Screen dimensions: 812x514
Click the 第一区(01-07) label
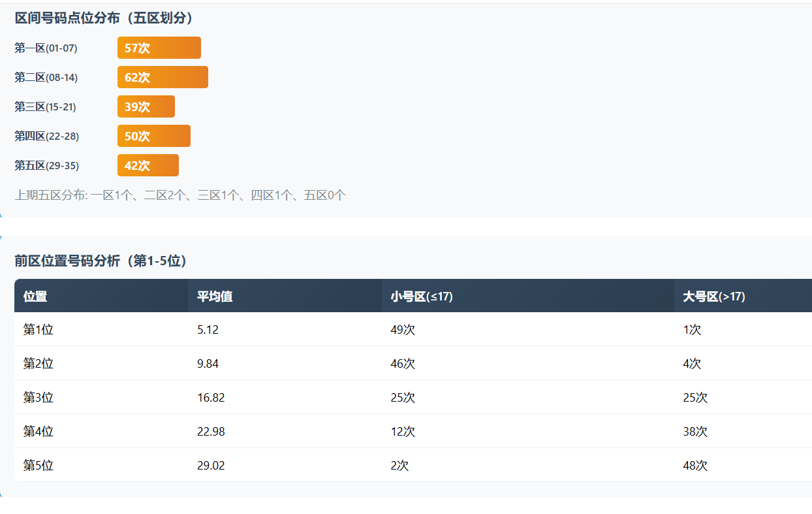point(46,48)
